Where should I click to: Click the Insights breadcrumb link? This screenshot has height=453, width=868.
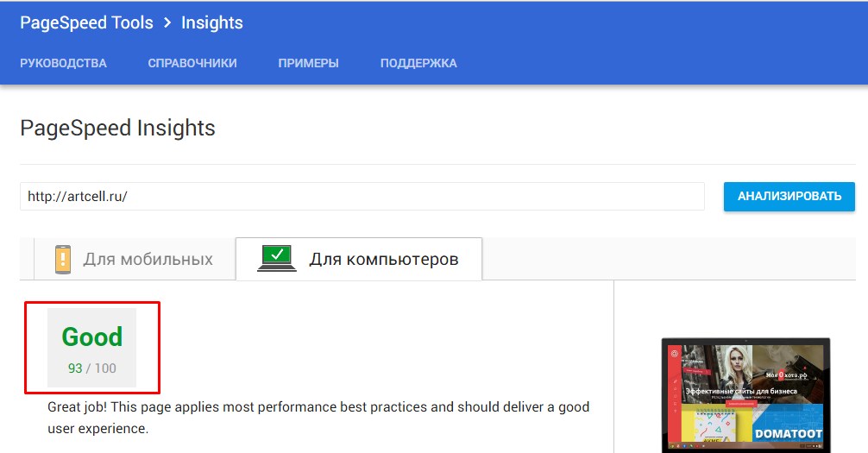pyautogui.click(x=212, y=23)
